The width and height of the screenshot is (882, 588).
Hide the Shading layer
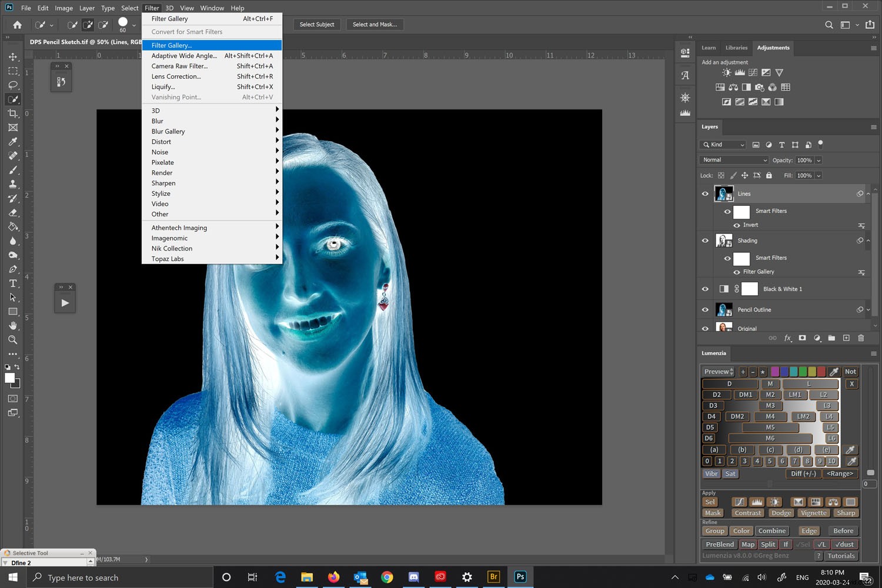[704, 240]
